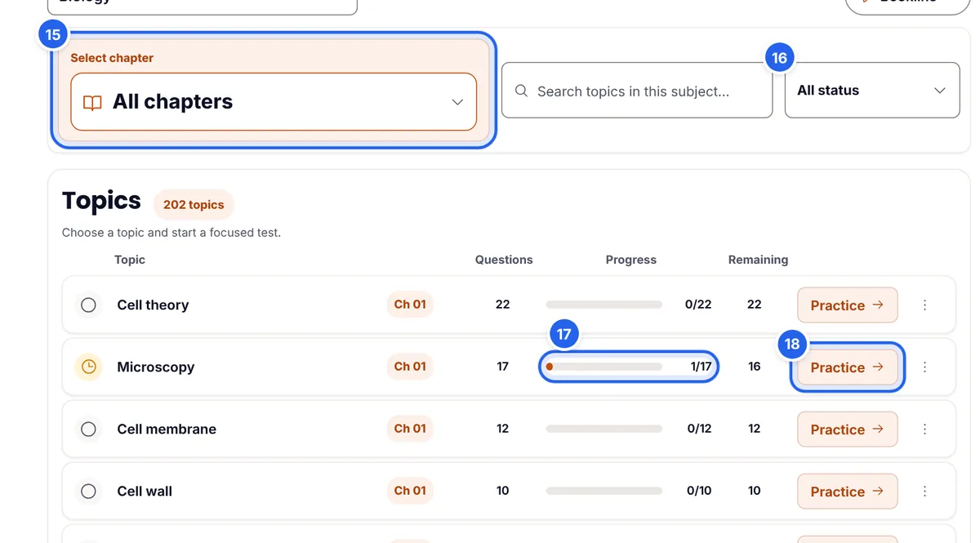Screen dimensions: 980x543
Task: Click the 0/22 progress count for Cell theory
Action: coord(698,305)
